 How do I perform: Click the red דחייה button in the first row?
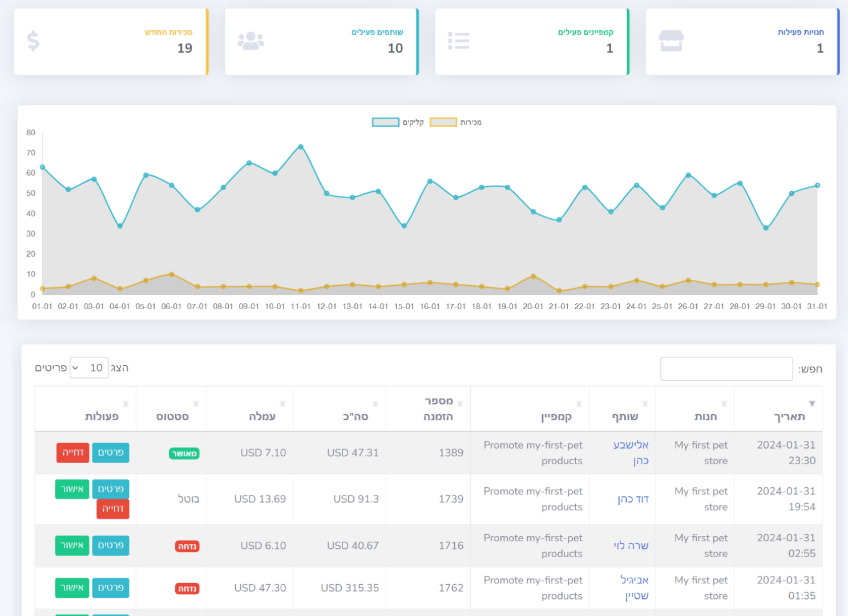pos(73,452)
